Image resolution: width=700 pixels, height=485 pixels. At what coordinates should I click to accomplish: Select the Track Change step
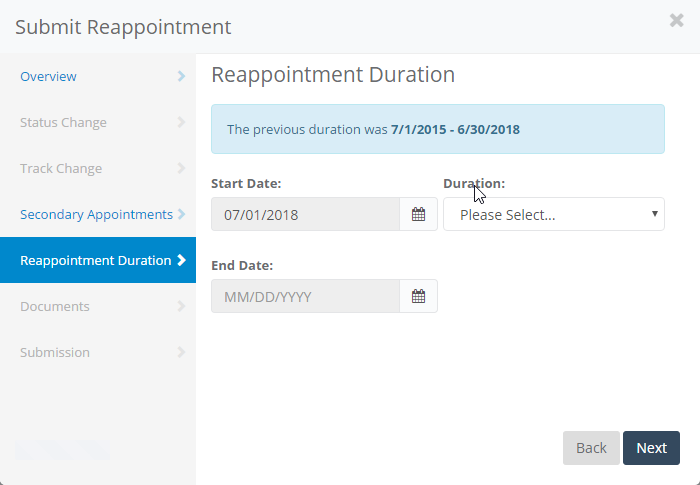click(61, 168)
